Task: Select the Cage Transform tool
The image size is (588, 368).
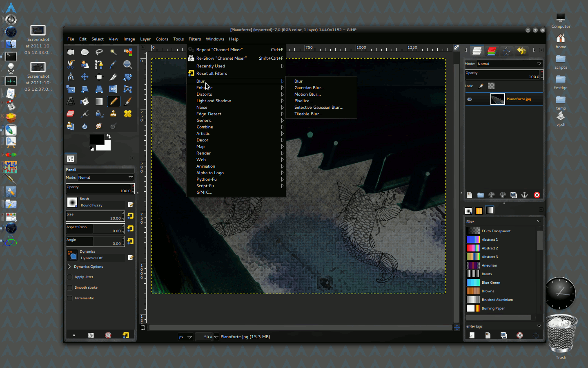Action: [128, 89]
